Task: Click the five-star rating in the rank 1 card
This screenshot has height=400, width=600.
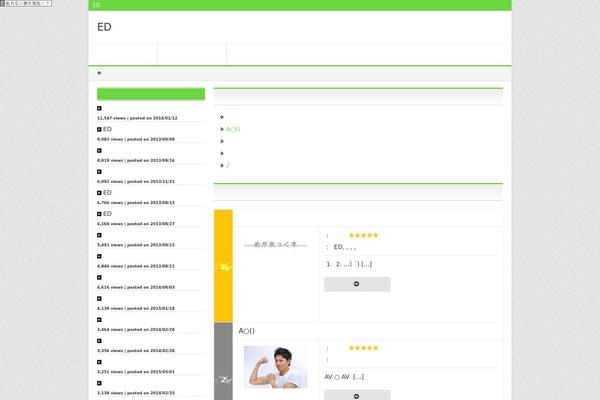Action: tap(364, 235)
